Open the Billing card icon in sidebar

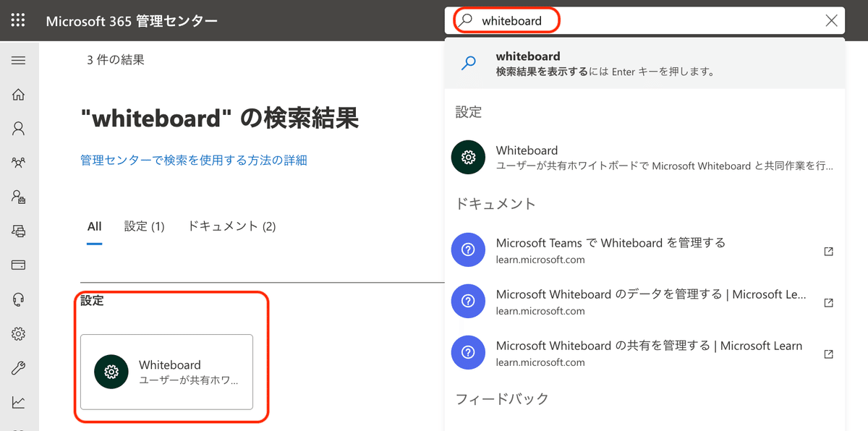[x=19, y=265]
